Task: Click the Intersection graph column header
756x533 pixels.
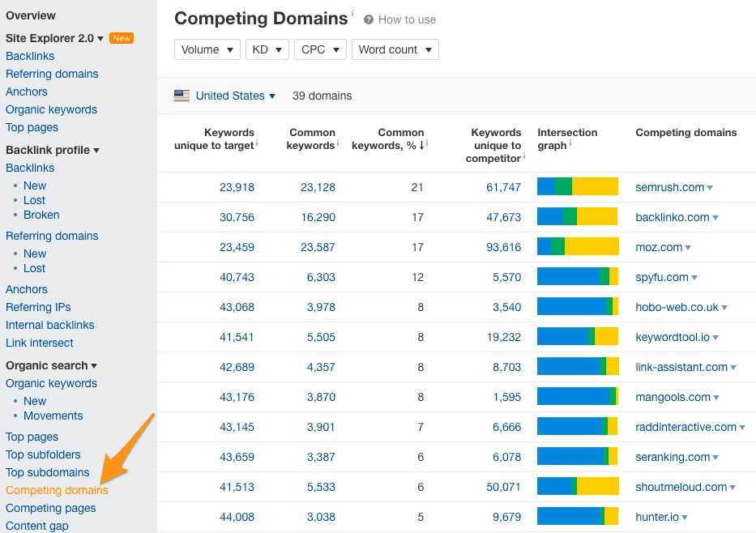Action: click(567, 139)
